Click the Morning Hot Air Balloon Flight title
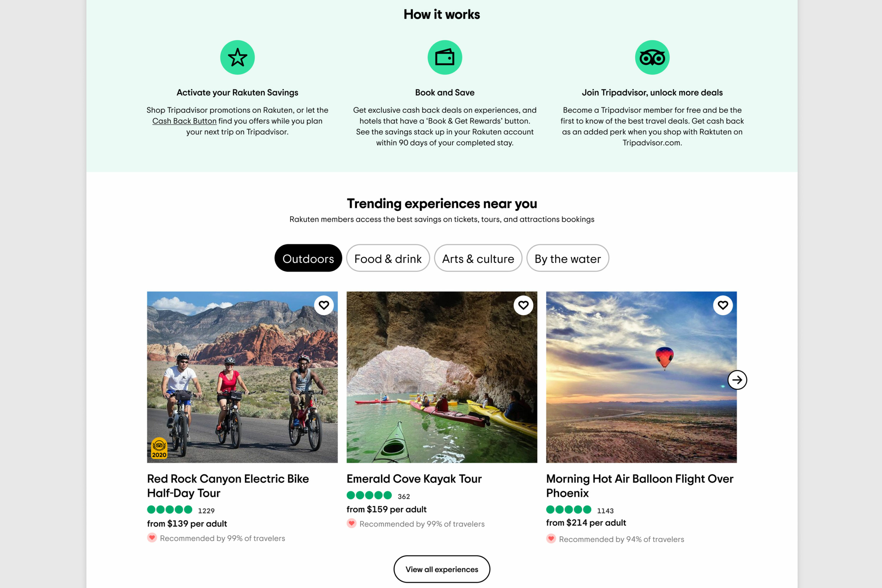 [640, 486]
